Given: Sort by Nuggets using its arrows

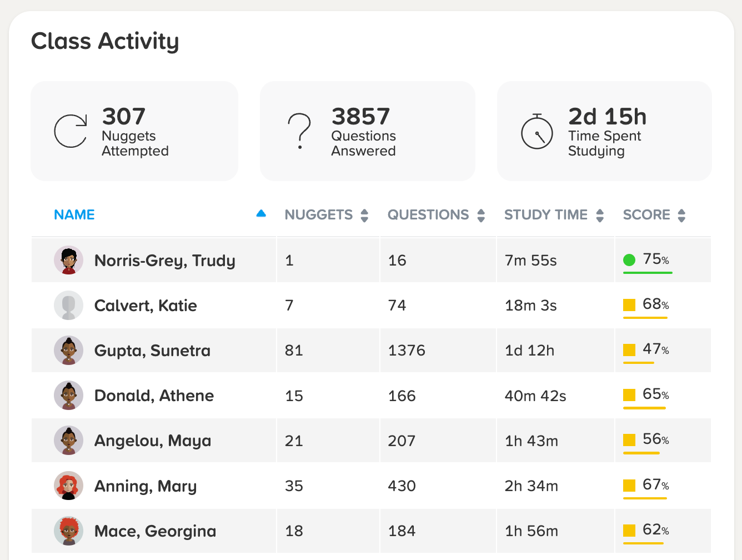Looking at the screenshot, I should 364,215.
